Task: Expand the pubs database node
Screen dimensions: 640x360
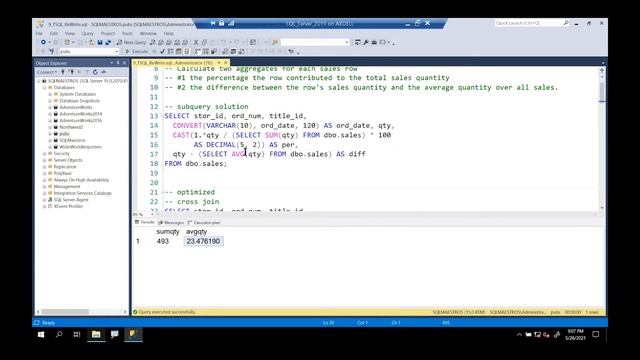Action: pos(50,133)
